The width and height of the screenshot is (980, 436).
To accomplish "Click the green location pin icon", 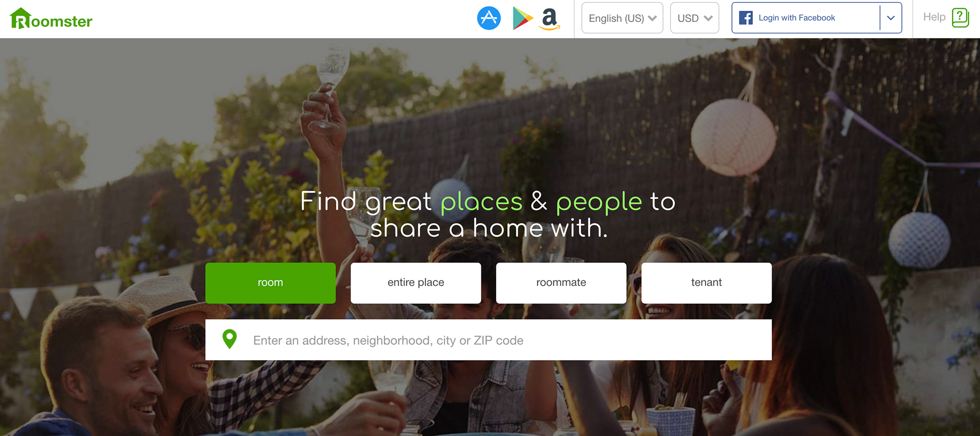I will 230,339.
